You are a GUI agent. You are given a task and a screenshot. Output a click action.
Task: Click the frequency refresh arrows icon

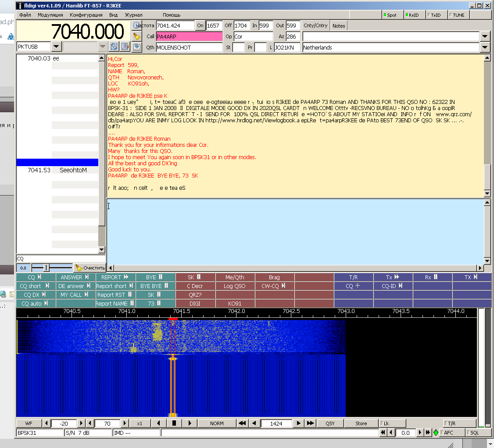pos(114,46)
